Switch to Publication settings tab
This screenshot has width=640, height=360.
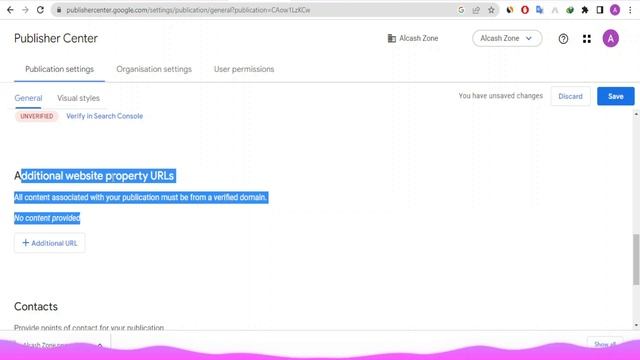coord(60,69)
